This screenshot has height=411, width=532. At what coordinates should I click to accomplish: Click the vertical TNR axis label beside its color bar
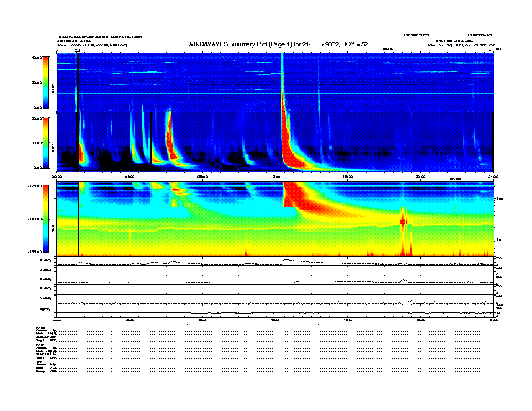53,230
